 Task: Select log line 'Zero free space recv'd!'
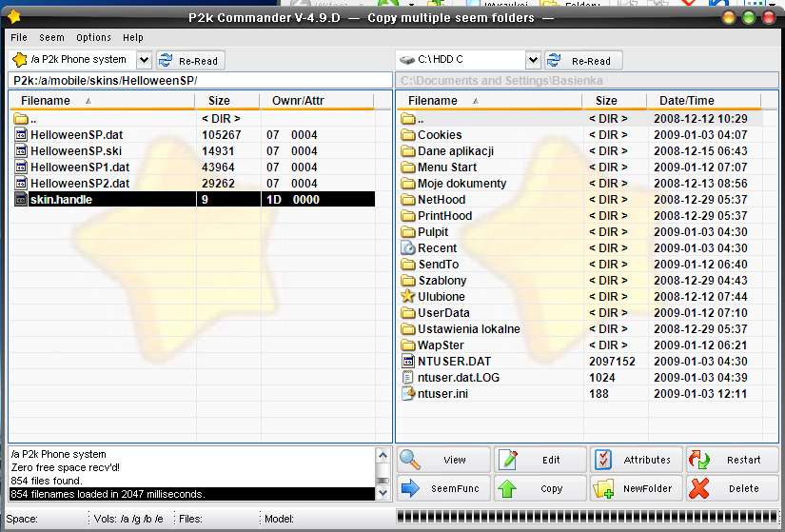(65, 467)
